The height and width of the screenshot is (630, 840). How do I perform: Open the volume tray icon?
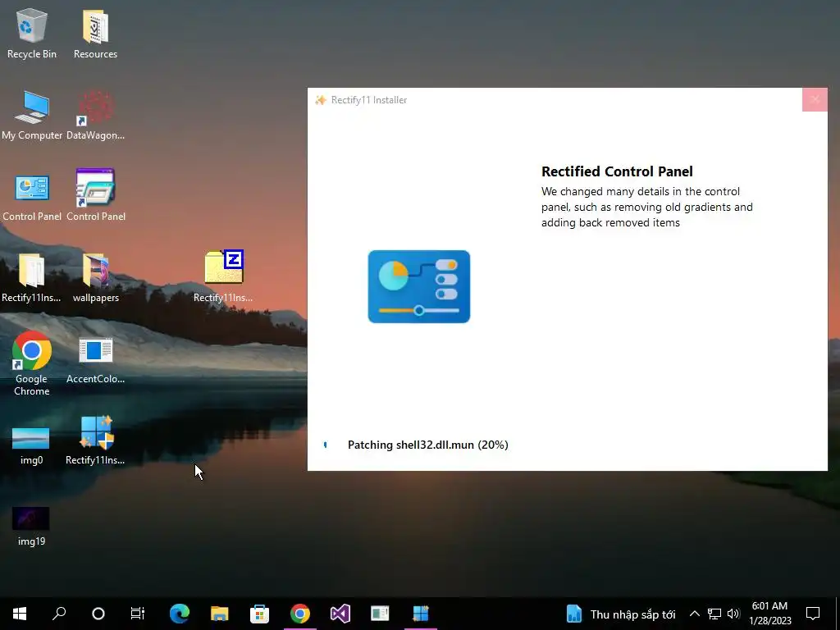[x=733, y=614]
